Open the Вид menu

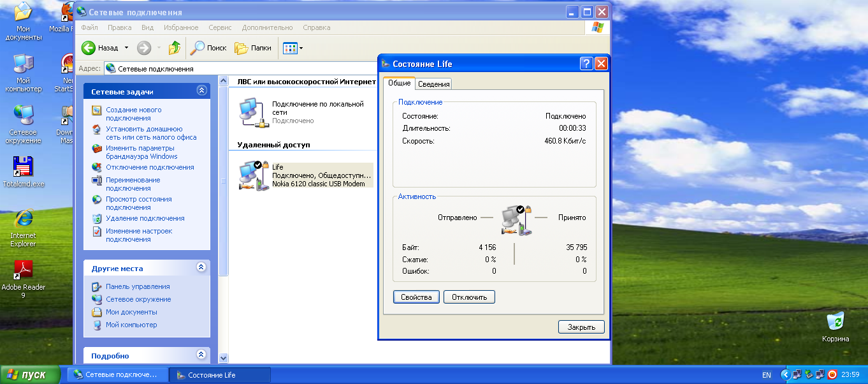[147, 27]
